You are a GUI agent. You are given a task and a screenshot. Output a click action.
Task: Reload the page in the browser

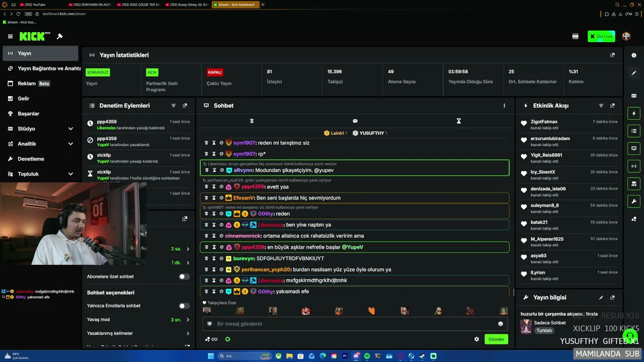(x=19, y=14)
